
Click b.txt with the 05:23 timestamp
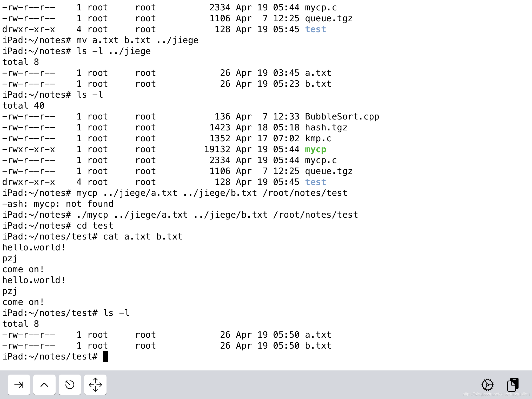[x=318, y=84]
